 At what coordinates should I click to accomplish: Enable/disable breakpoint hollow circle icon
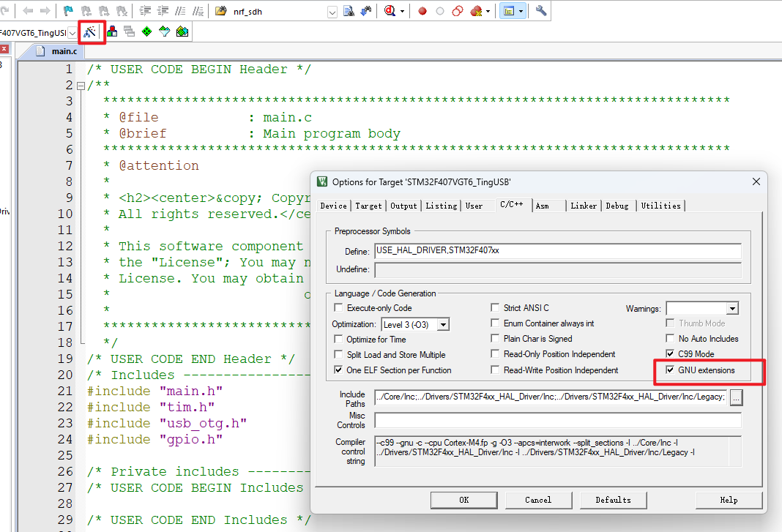coord(440,11)
